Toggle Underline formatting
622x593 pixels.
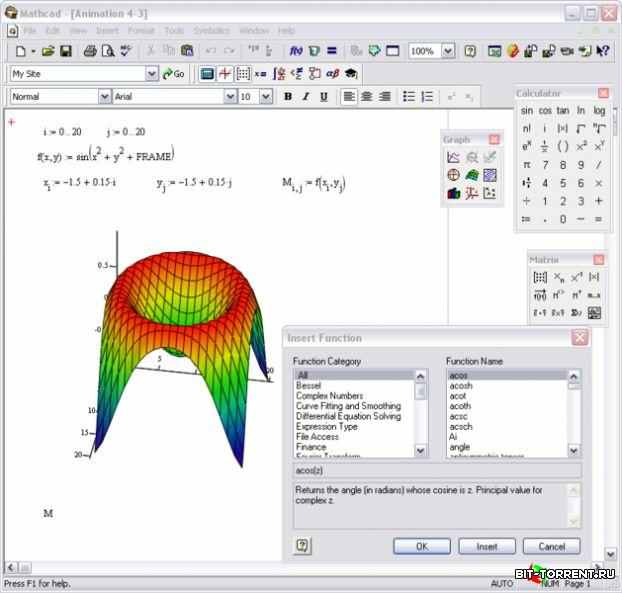point(324,96)
